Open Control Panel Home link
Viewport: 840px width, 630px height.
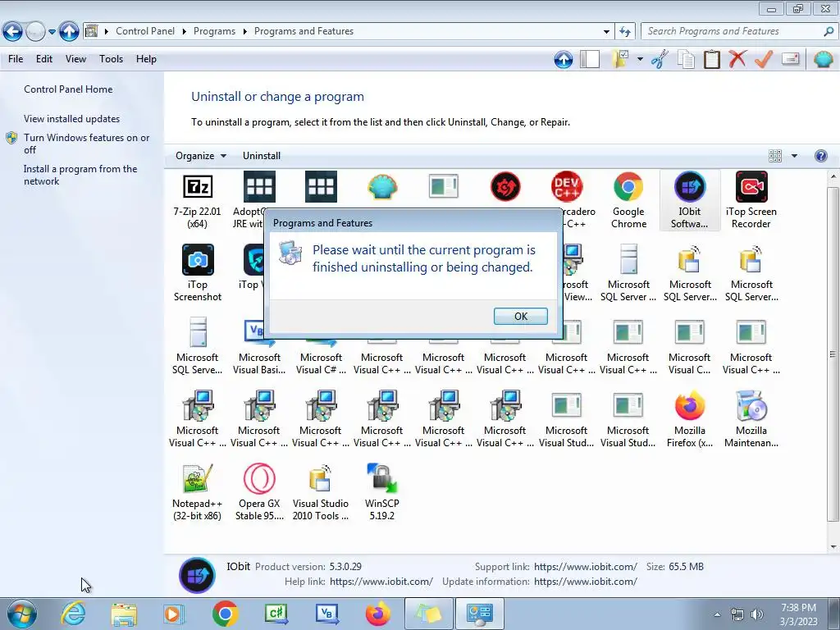[x=68, y=89]
